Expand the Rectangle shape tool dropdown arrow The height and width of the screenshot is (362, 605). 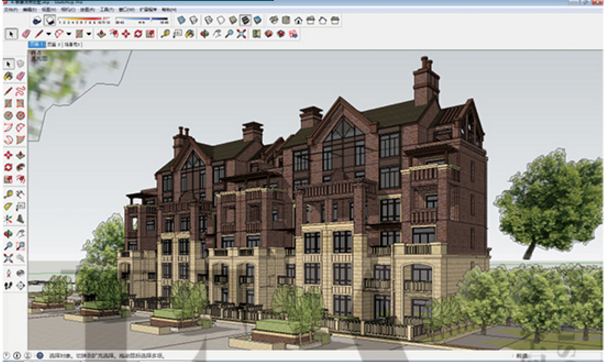tap(89, 34)
